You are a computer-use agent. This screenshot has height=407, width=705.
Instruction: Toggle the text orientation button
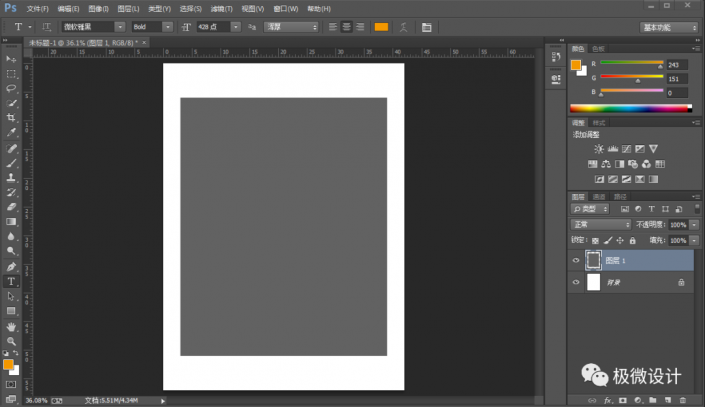pos(47,26)
